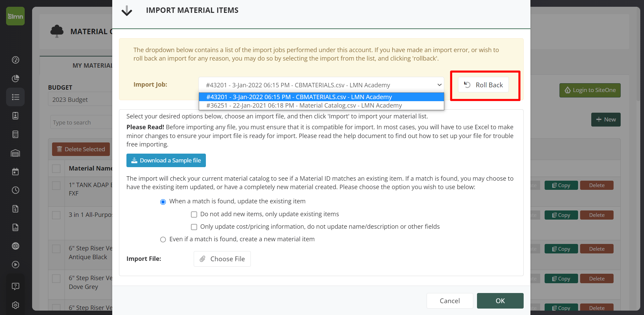The image size is (644, 315).
Task: Open the Import Job dropdown
Action: pos(321,85)
